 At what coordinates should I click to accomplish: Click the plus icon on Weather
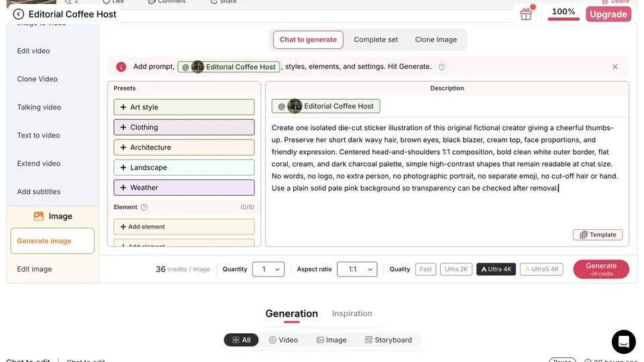click(123, 188)
